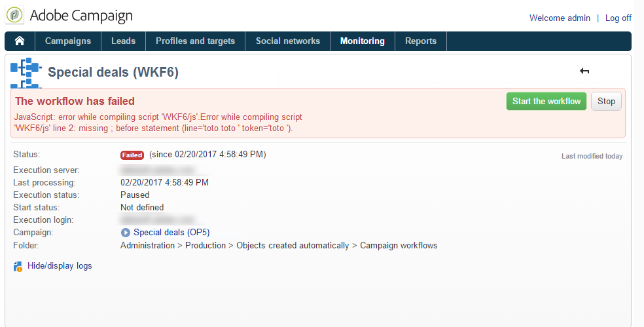The width and height of the screenshot is (644, 327).
Task: Click the Adobe Campaign logo icon
Action: tap(15, 15)
